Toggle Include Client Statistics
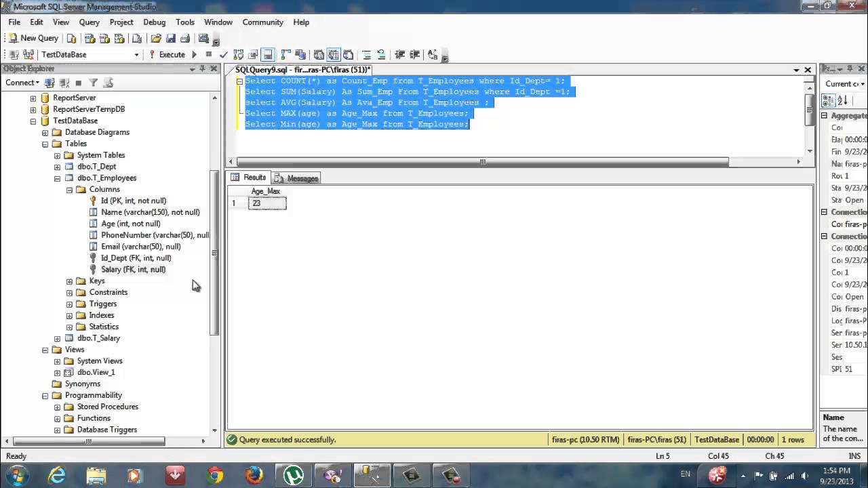The image size is (868, 488). point(300,54)
